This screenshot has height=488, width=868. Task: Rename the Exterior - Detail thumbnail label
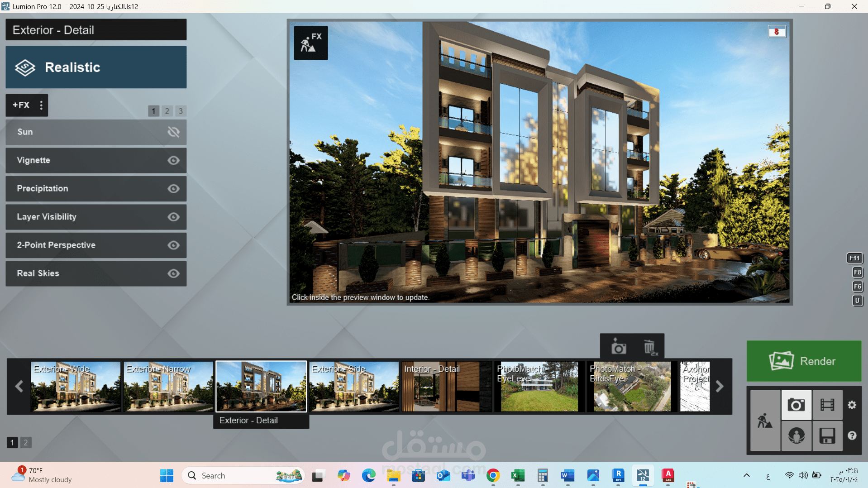point(261,421)
